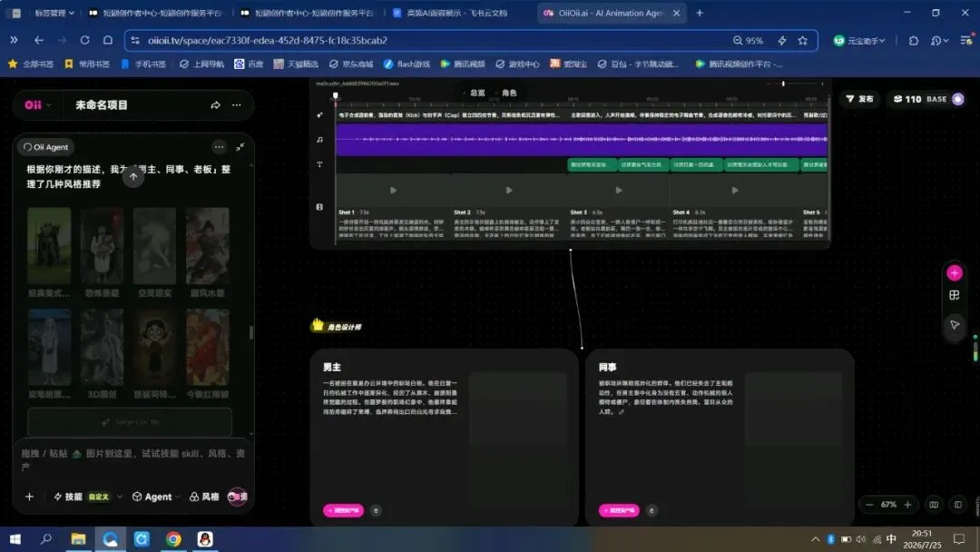The image size is (980, 552).
Task: Open 腾讯视频 bookmark
Action: (463, 64)
